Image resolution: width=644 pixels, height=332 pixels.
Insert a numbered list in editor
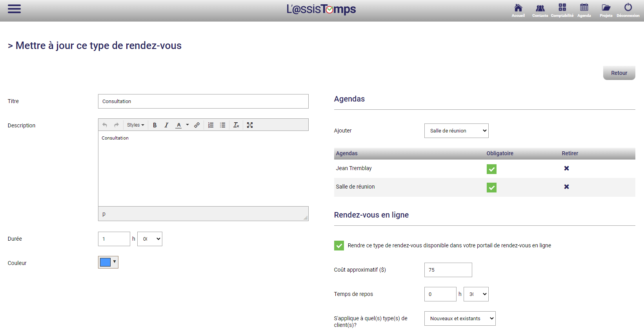(x=211, y=125)
